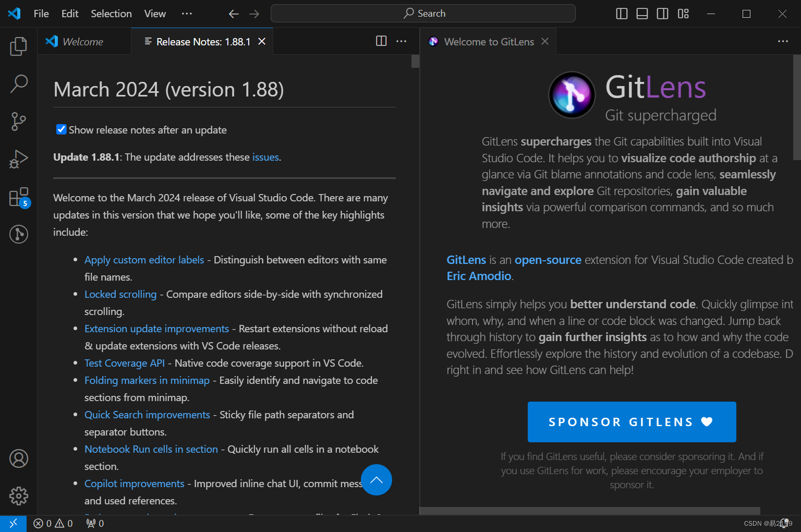Viewport: 801px width, 532px height.
Task: Open the open-source link
Action: click(x=548, y=260)
